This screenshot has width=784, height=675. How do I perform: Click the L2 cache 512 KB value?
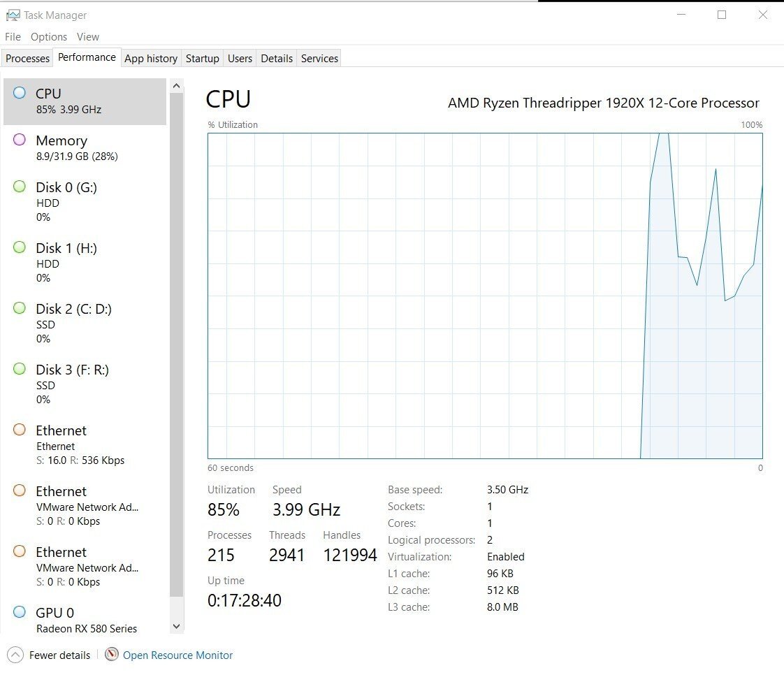point(503,590)
